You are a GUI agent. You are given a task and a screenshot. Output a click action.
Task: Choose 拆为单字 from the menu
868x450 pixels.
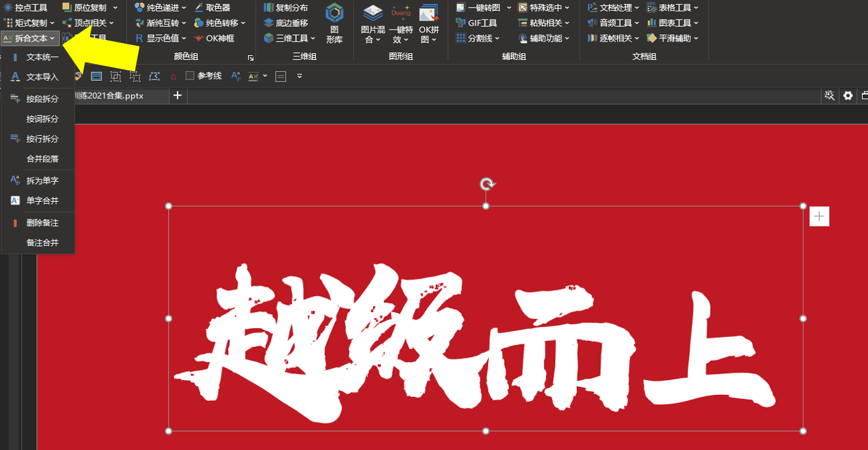[x=38, y=181]
